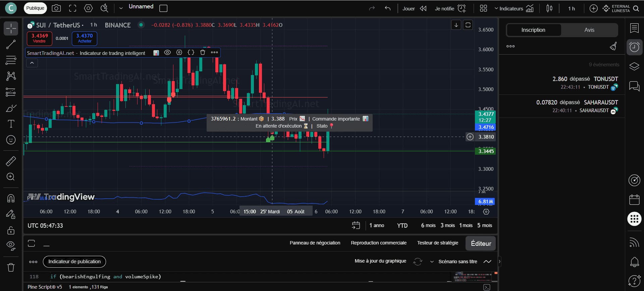
Task: Click the trash remove drawings icon
Action: click(x=11, y=267)
